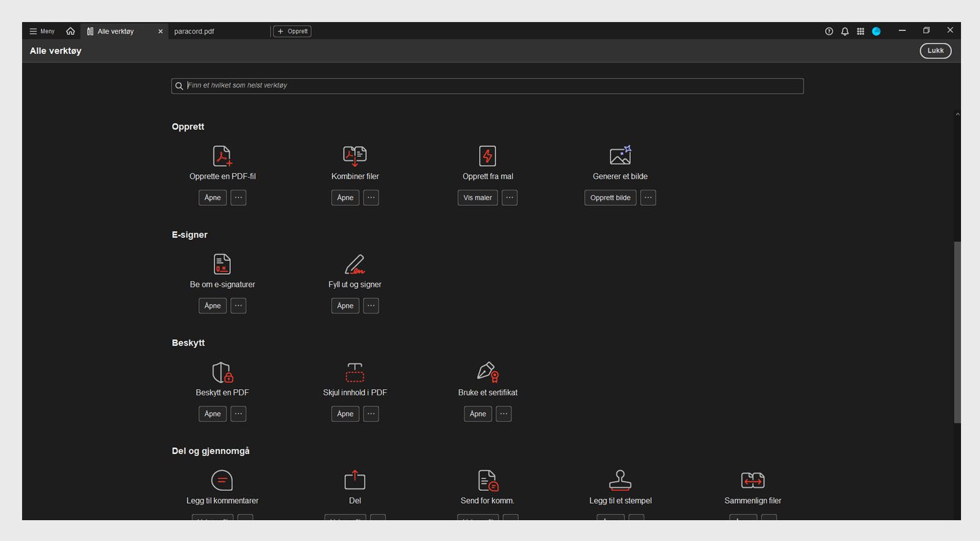Click the Del share icon
Screen dimensions: 980x541
tap(355, 480)
